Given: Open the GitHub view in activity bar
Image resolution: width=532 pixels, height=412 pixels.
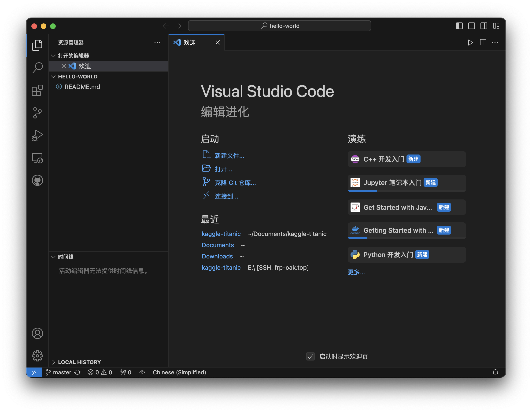Looking at the screenshot, I should 37,180.
